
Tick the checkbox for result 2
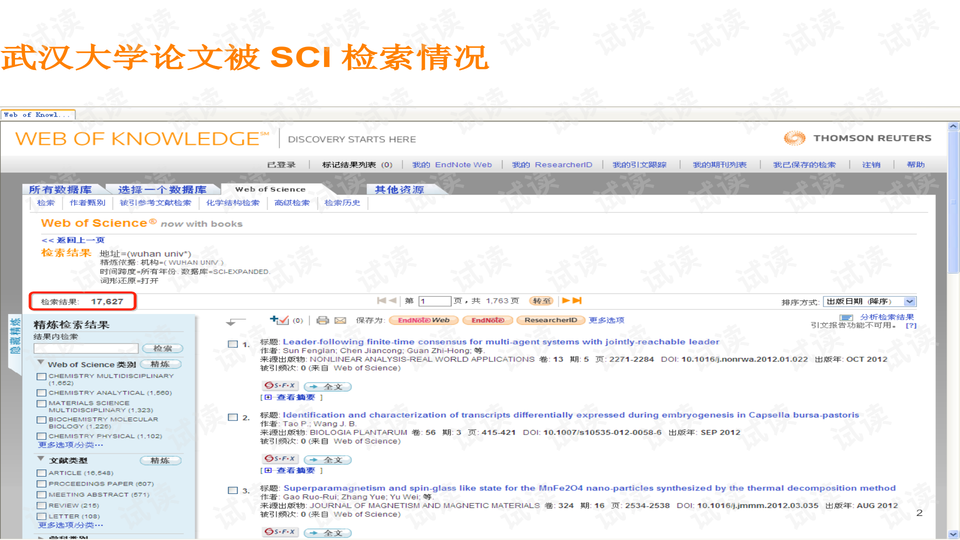[x=233, y=418]
